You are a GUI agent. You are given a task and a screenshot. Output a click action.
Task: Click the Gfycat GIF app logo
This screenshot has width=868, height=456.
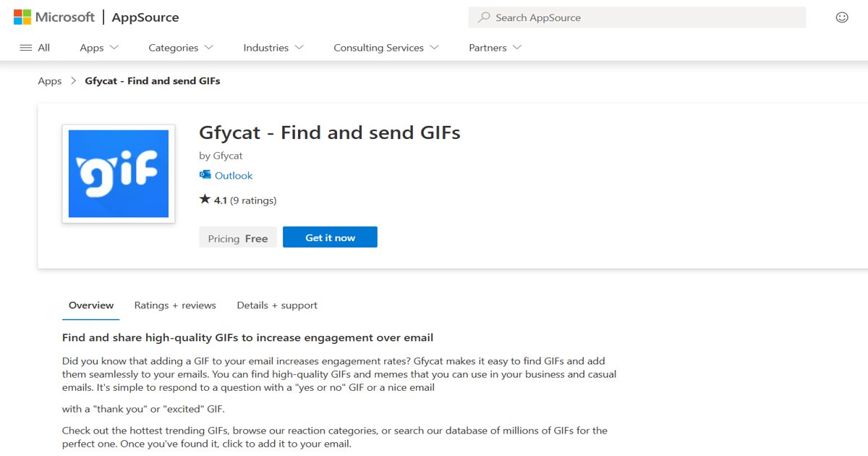119,174
